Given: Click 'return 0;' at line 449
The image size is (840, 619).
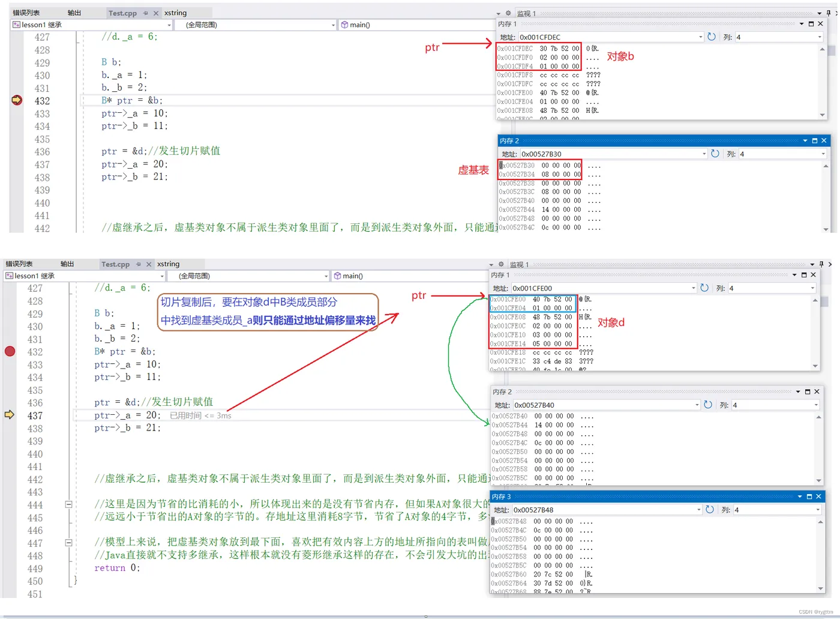Looking at the screenshot, I should point(117,568).
